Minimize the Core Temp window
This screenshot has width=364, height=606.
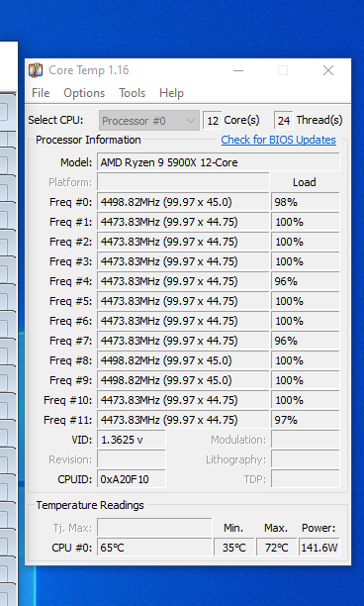(x=238, y=70)
